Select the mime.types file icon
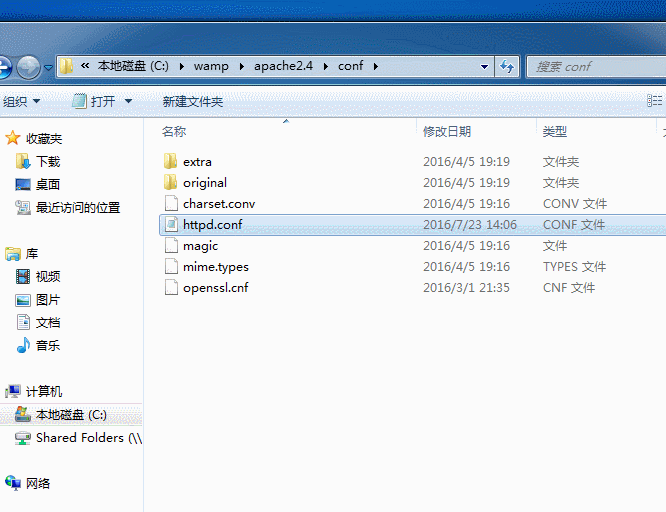Image resolution: width=666 pixels, height=512 pixels. pyautogui.click(x=171, y=266)
